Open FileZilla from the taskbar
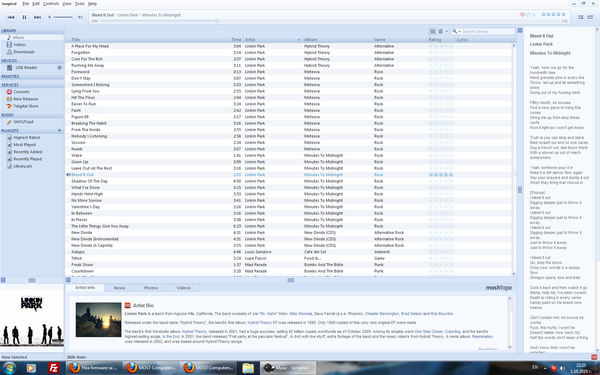 (54, 368)
